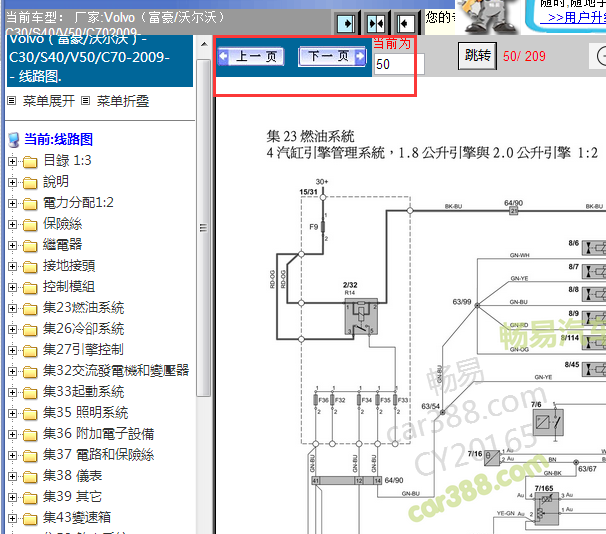
Task: Click the mechanic mascot image
Action: pyautogui.click(x=488, y=17)
